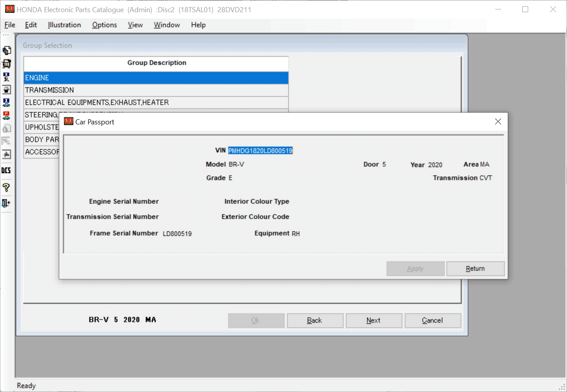567x392 pixels.
Task: Click the greyed pencil icon in sidebar
Action: click(x=7, y=141)
